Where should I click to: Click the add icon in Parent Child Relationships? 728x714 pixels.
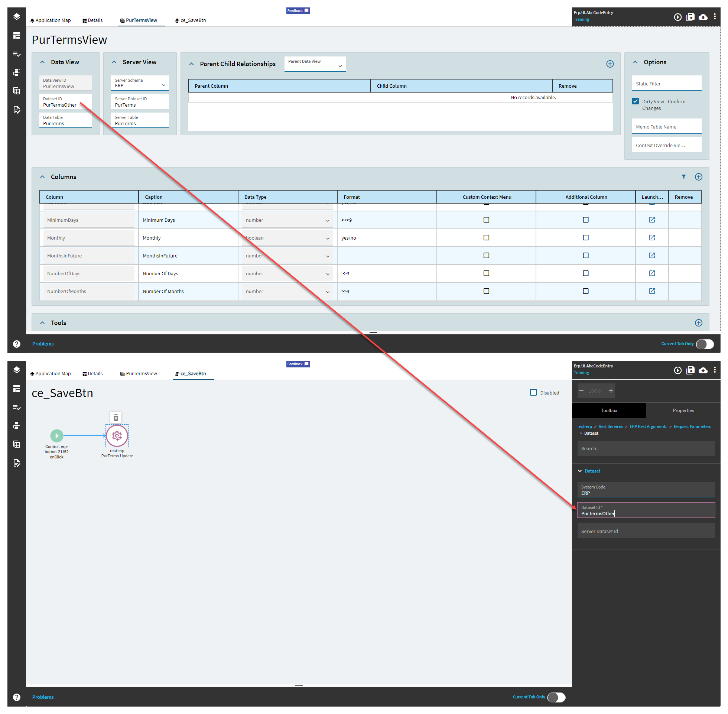[610, 64]
